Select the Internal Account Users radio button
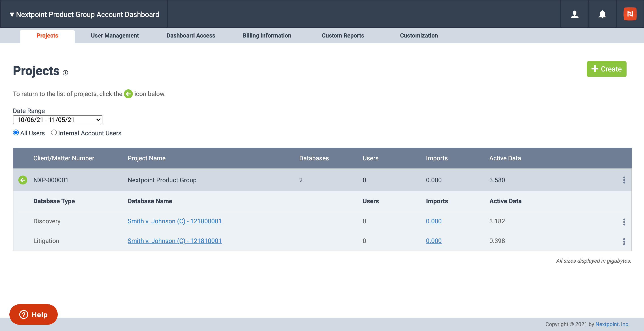644x331 pixels. point(54,132)
